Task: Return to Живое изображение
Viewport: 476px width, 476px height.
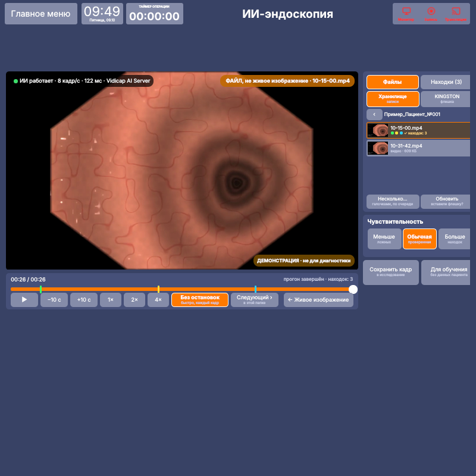Action: click(x=318, y=300)
